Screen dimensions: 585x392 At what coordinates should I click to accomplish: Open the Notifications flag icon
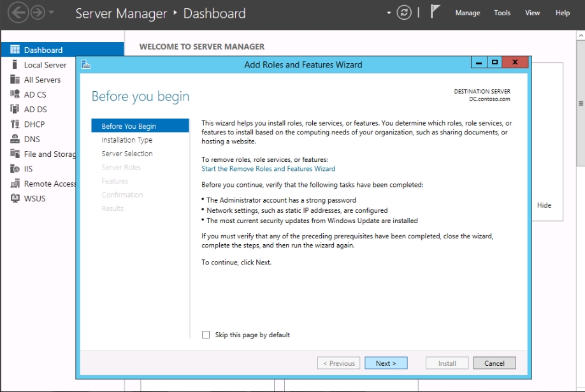tap(435, 11)
